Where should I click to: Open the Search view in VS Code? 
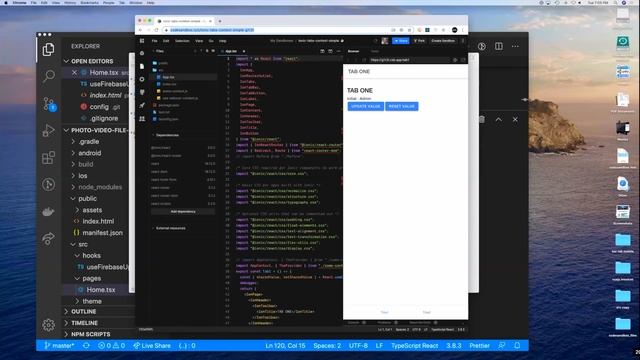point(49,76)
